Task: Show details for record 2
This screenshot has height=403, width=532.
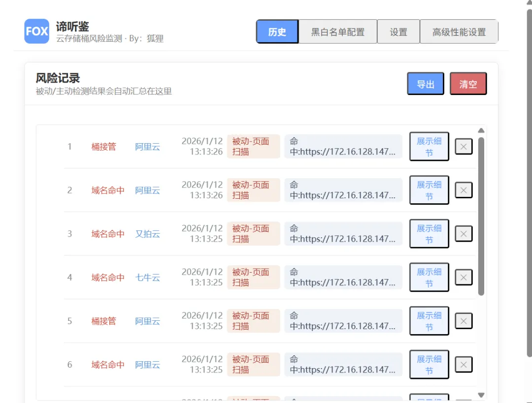Action: coord(429,190)
